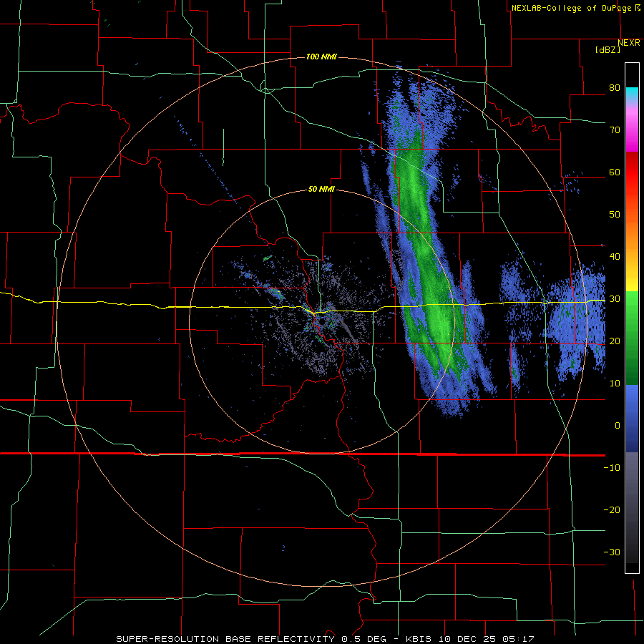Click the 50 NMI range ring label
Viewport: 644px width, 644px height.
point(321,190)
